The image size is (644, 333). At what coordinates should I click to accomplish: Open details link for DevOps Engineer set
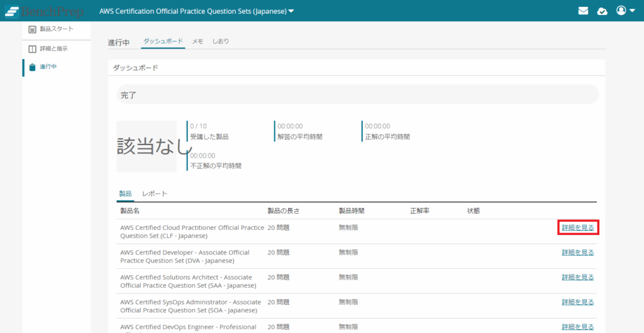click(x=577, y=327)
